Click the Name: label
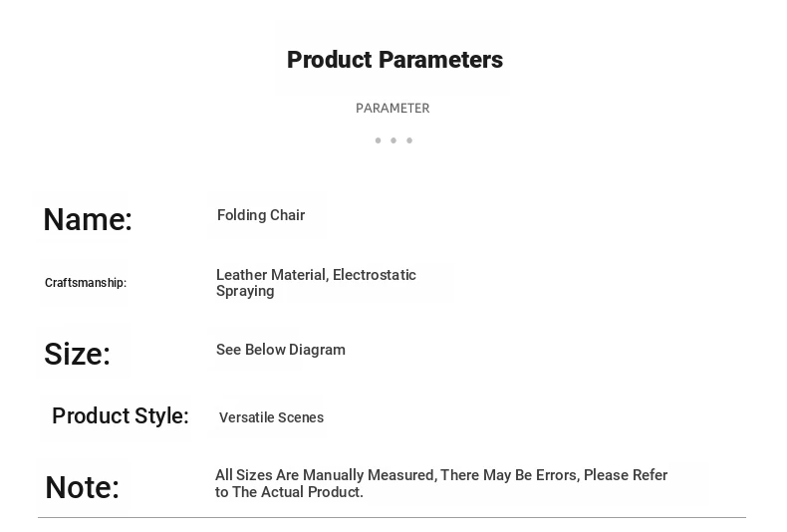787x532 pixels. click(88, 219)
